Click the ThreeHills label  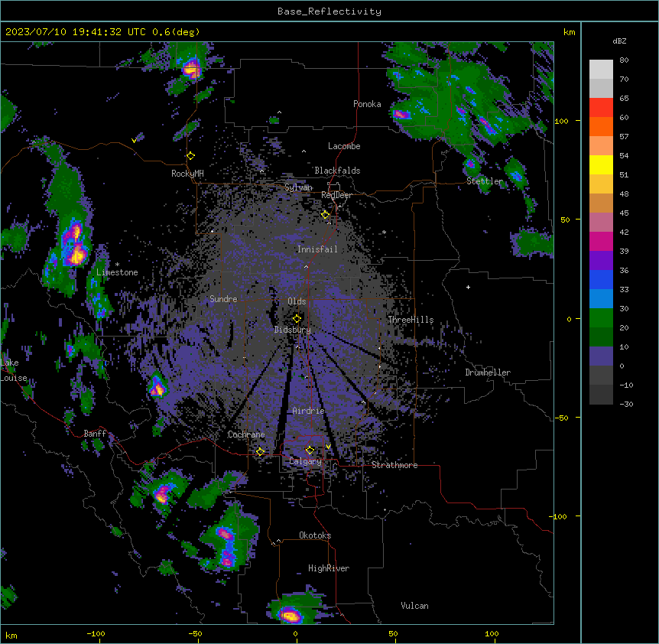pos(411,320)
